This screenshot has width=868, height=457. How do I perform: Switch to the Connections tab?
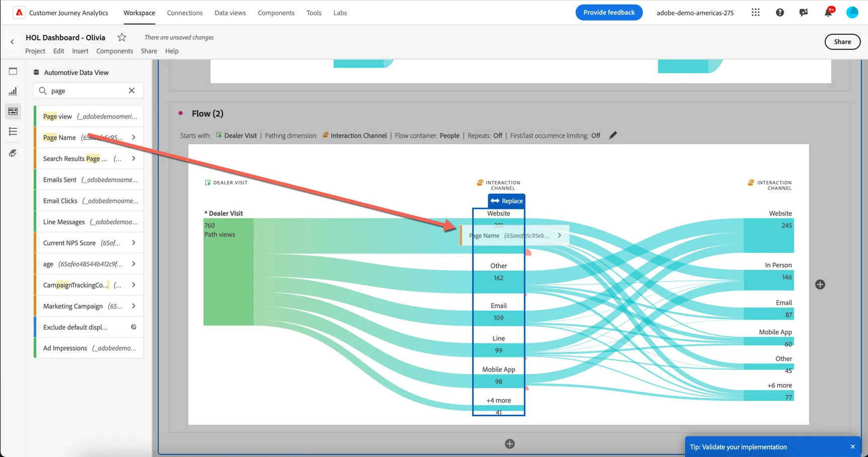click(x=185, y=13)
